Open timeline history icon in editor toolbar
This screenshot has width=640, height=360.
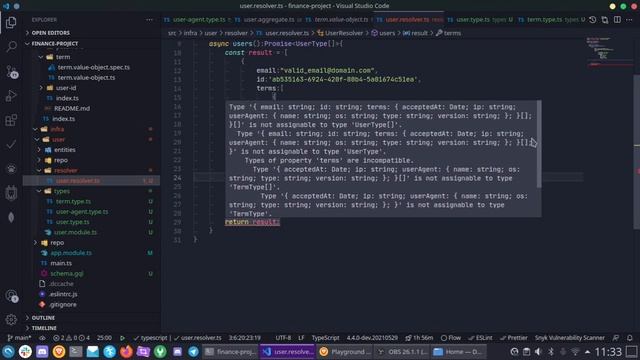click(593, 20)
